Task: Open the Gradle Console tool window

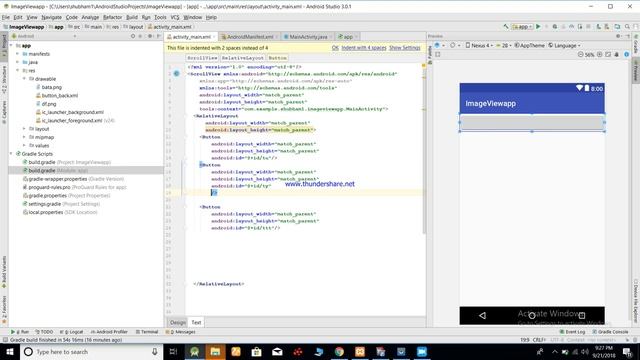Action: tap(610, 332)
